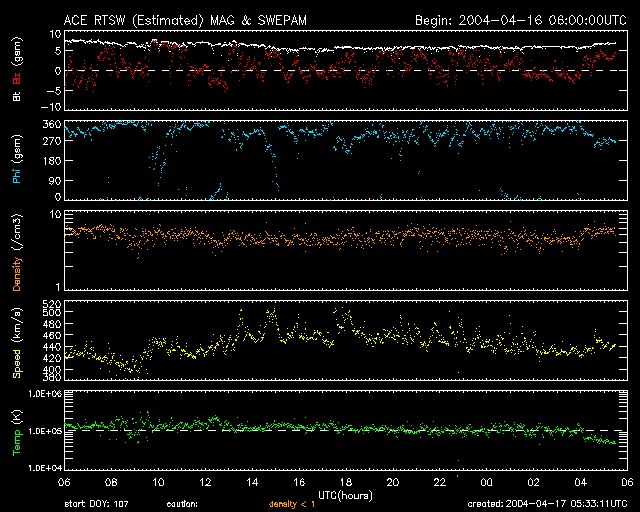Screen dimensions: 640x512
Task: Click hour 18 on the UTC time axis
Action: [x=343, y=482]
